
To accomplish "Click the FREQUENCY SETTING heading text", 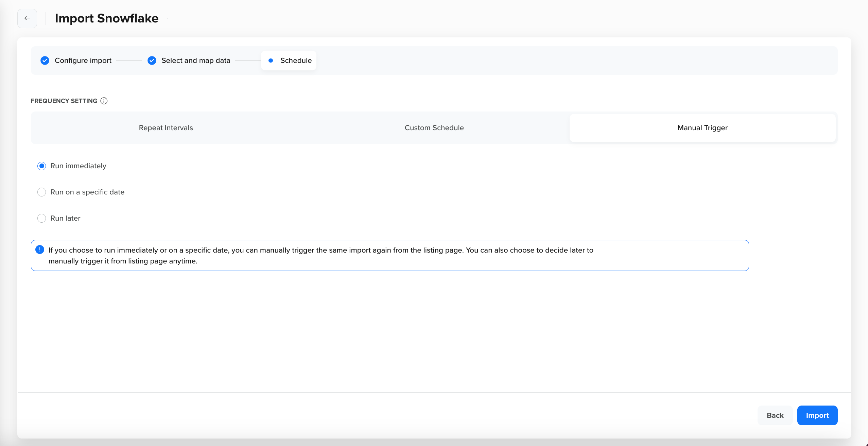I will [64, 101].
